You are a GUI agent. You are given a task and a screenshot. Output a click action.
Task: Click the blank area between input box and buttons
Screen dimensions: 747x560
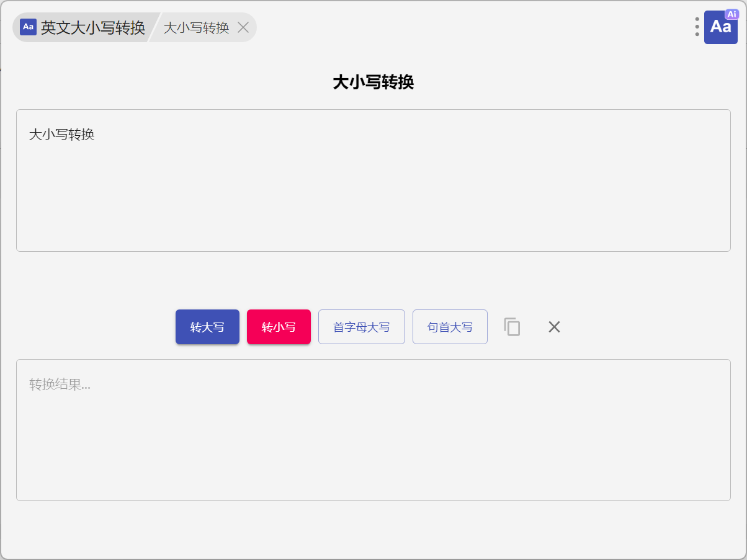point(373,279)
